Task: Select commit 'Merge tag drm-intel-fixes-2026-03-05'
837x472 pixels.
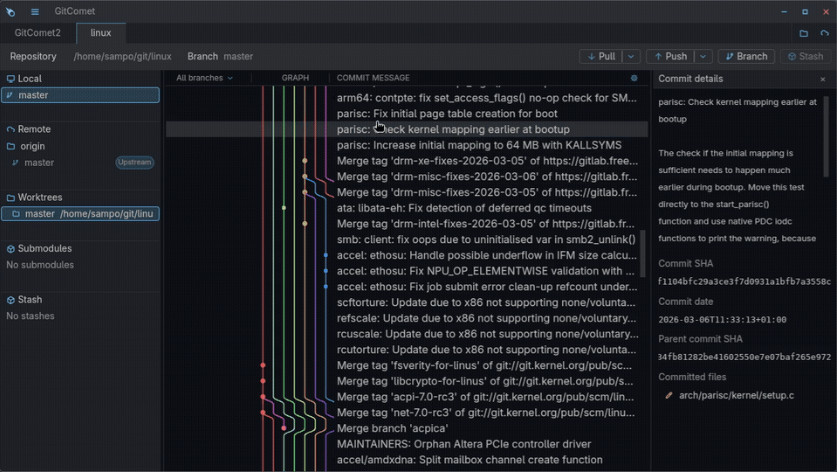Action: (x=407, y=224)
